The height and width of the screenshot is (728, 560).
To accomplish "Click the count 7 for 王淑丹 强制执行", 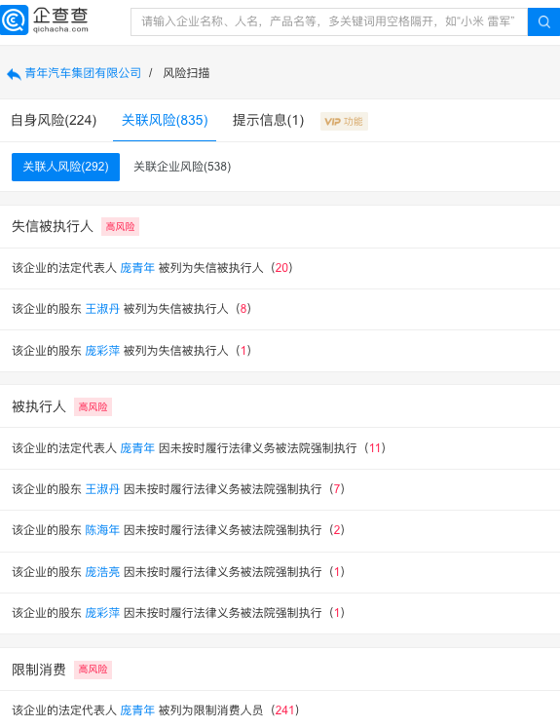I will click(337, 489).
